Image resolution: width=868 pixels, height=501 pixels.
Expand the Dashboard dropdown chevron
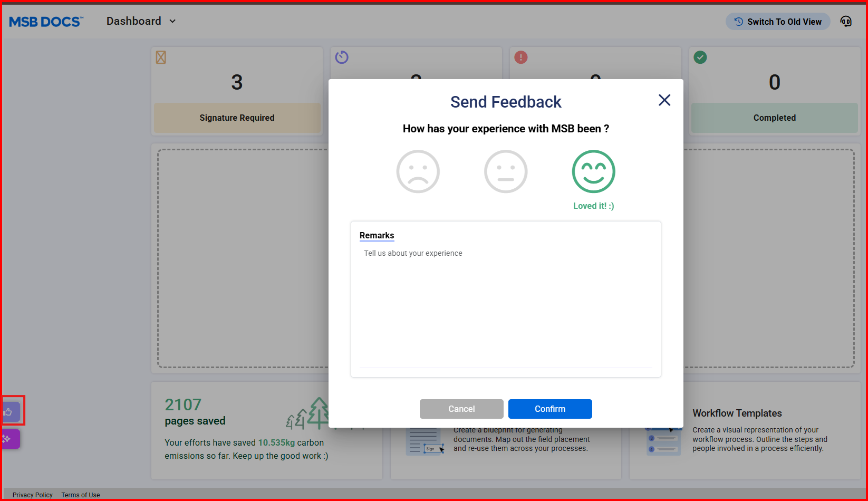pyautogui.click(x=172, y=22)
